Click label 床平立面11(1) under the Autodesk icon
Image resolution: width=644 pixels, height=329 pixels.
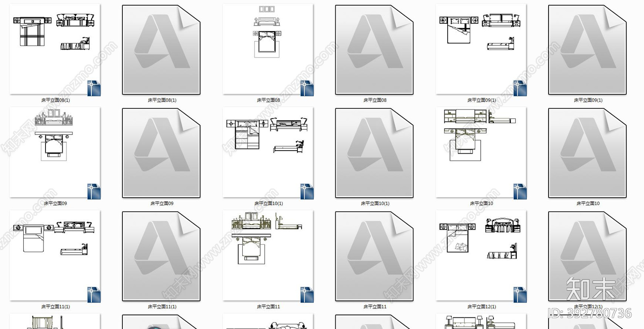[162, 306]
